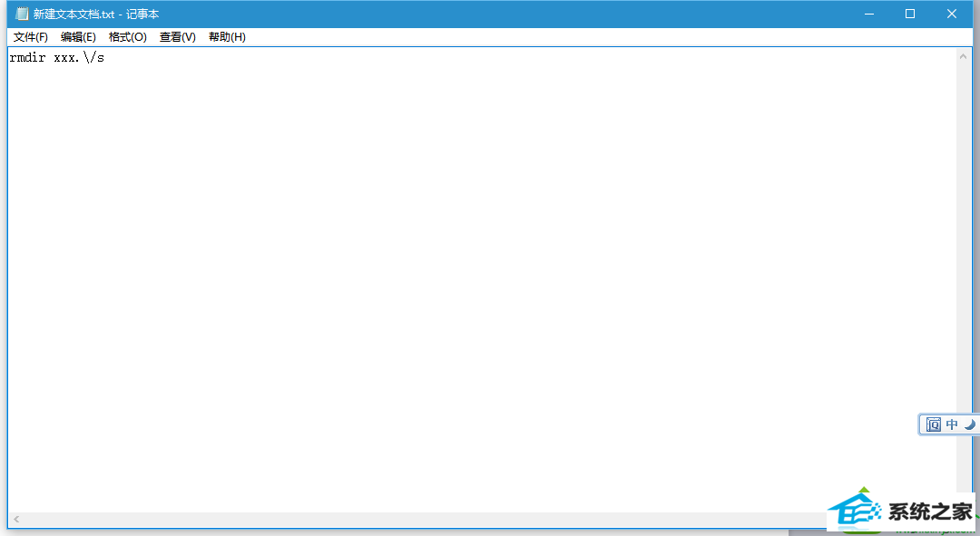Open the 查看(V) menu
This screenshot has width=980, height=536.
178,37
